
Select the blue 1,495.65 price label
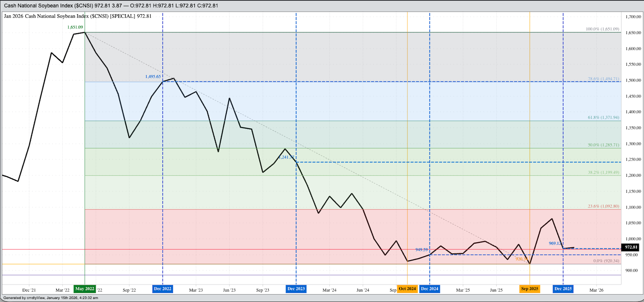click(153, 77)
